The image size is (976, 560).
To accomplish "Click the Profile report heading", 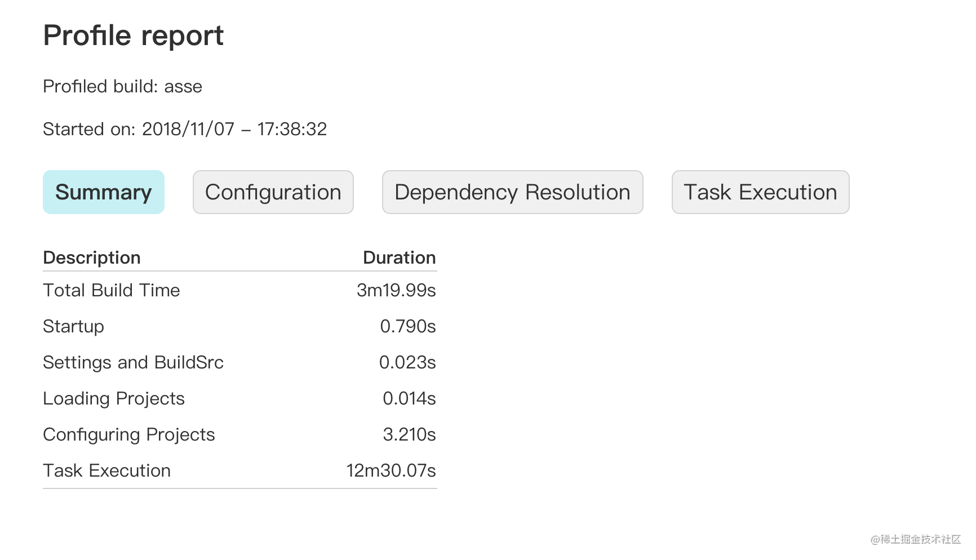I will pos(134,35).
